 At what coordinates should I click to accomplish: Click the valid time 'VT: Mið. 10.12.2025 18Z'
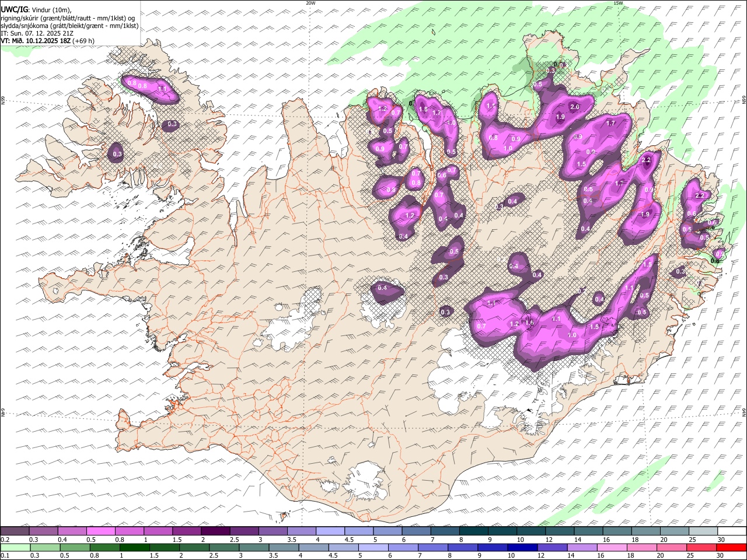[x=36, y=41]
